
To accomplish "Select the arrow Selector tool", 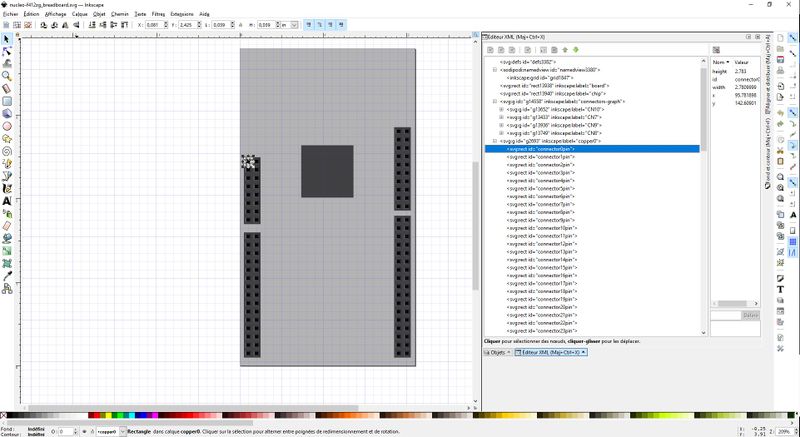I will click(x=7, y=37).
